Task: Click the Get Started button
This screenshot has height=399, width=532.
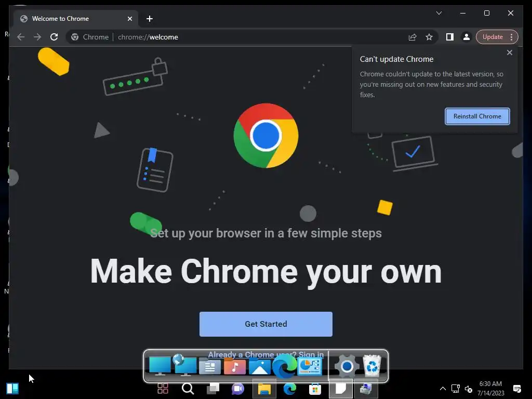Action: (x=266, y=324)
